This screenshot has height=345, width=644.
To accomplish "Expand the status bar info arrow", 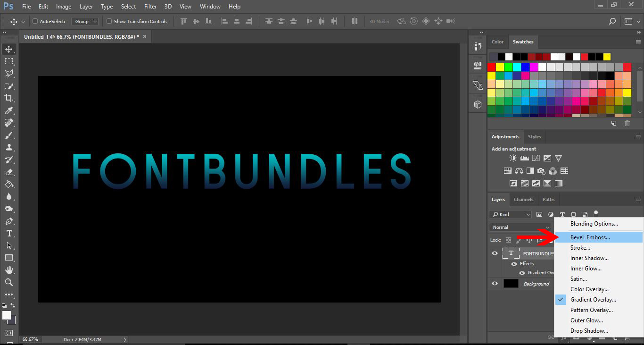I will (x=124, y=339).
